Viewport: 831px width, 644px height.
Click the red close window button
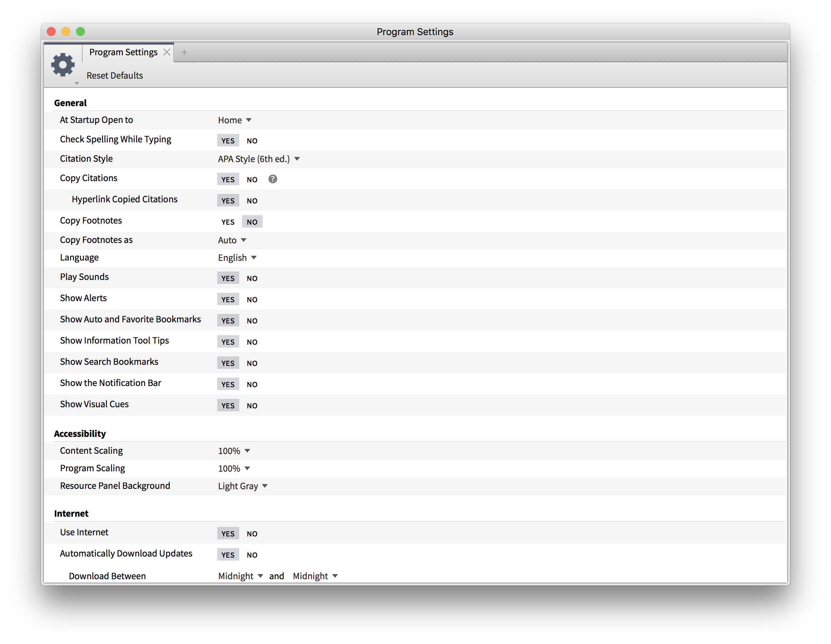click(51, 31)
